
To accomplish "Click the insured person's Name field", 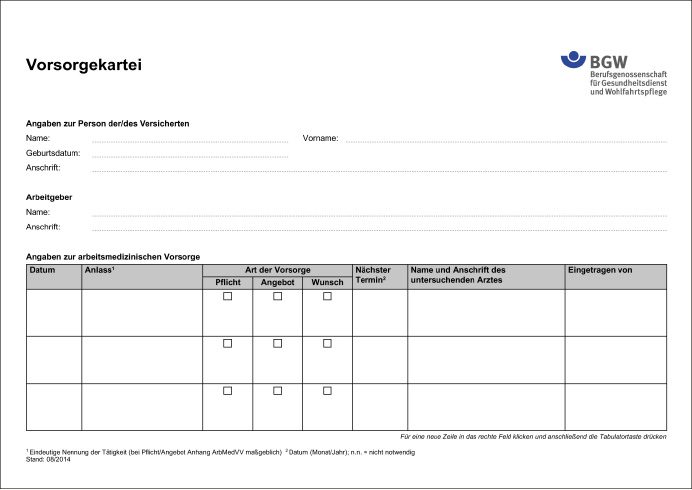I will click(x=190, y=138).
